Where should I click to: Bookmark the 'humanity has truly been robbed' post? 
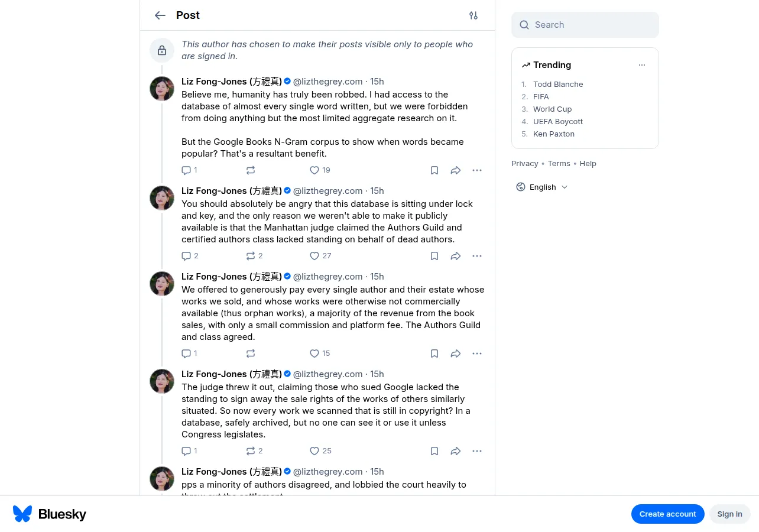[x=434, y=170]
